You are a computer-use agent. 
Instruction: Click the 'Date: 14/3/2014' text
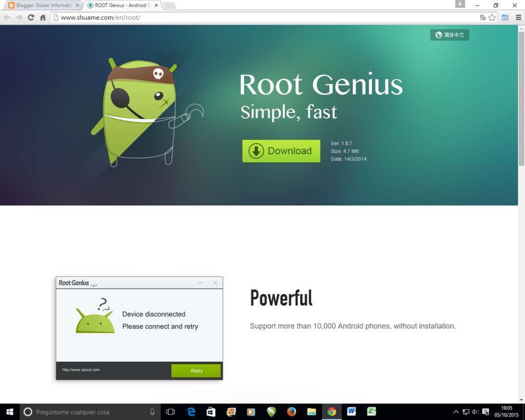[x=349, y=159]
